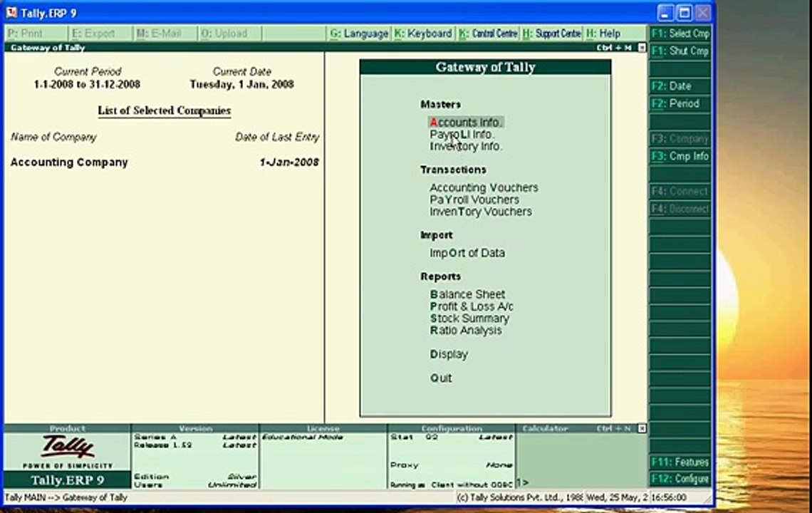Image resolution: width=812 pixels, height=513 pixels.
Task: Choose Import of Data
Action: (x=467, y=253)
